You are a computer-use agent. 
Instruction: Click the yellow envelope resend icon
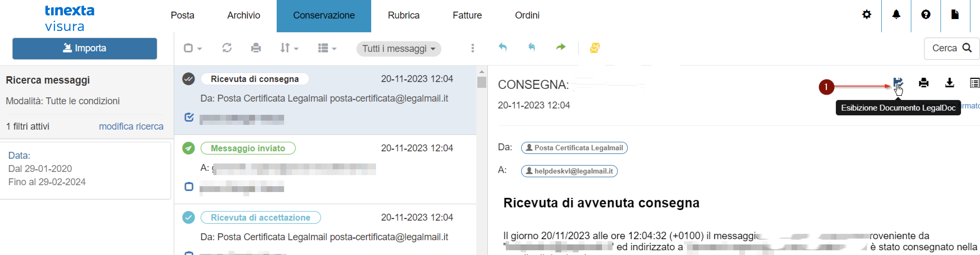point(595,48)
